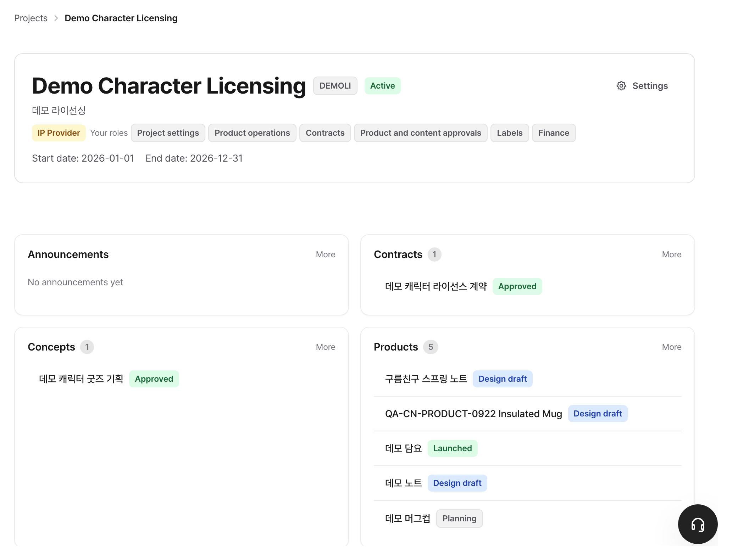Open QA-CN-PRODUCT-0922 Insulated Mug product

[473, 414]
